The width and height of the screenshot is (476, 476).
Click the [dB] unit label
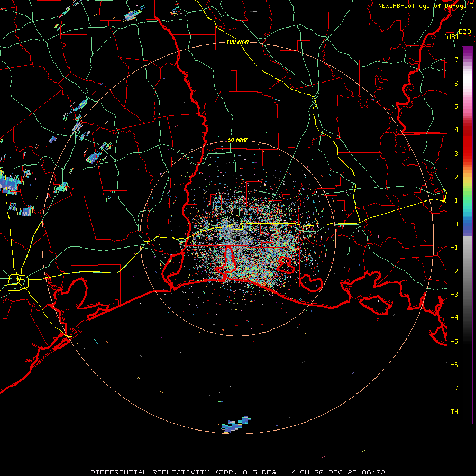[x=452, y=37]
